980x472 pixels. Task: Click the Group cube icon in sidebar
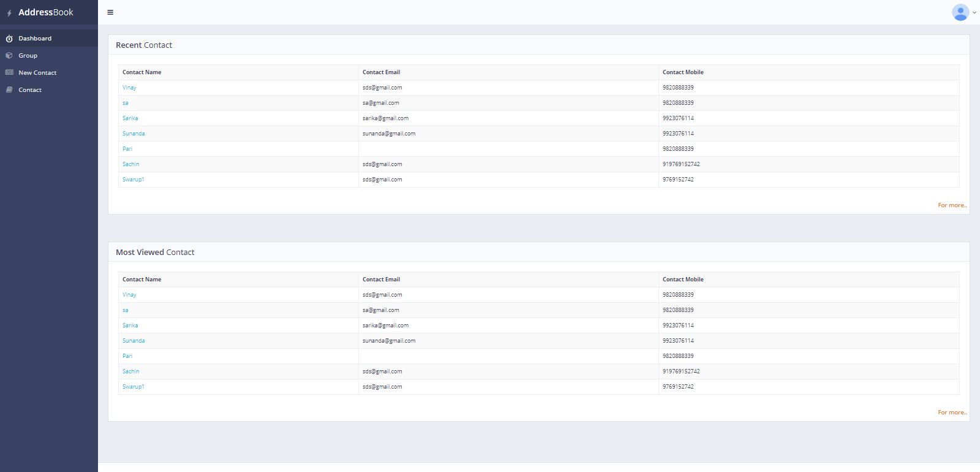pyautogui.click(x=9, y=56)
